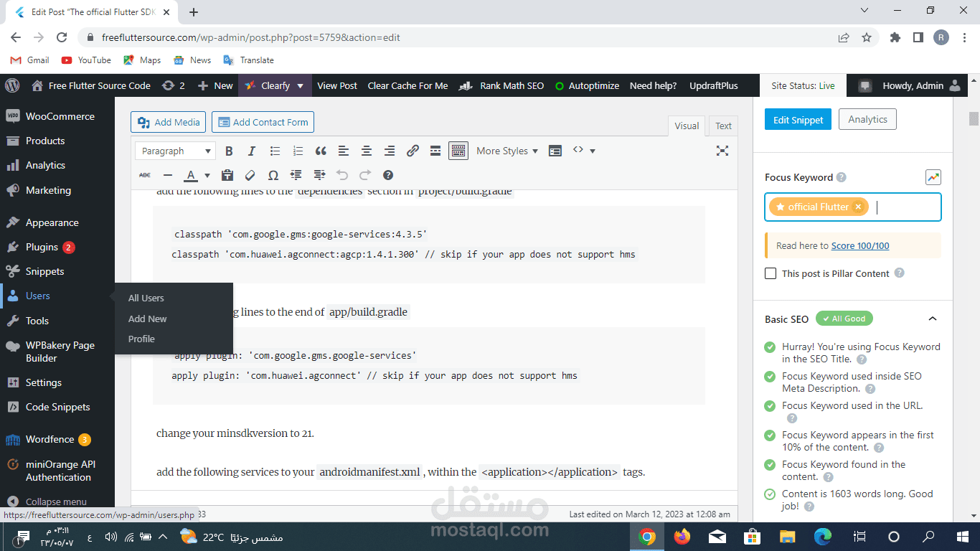Select Add New in the Users submenu
The image size is (980, 551).
(148, 319)
